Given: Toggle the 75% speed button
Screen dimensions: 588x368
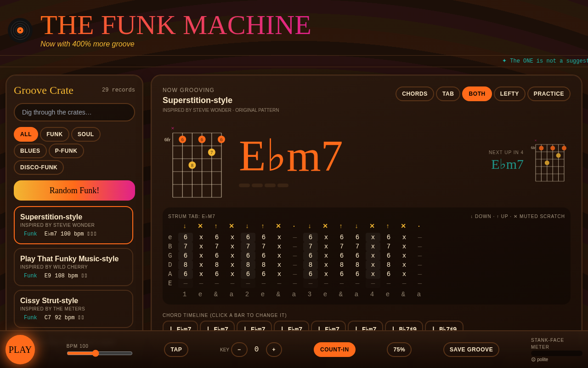Looking at the screenshot, I should pos(399,350).
